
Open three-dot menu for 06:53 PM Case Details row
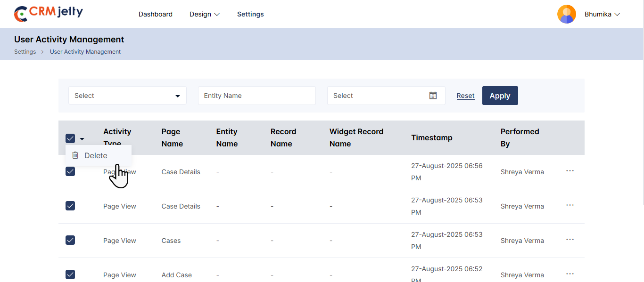570,205
